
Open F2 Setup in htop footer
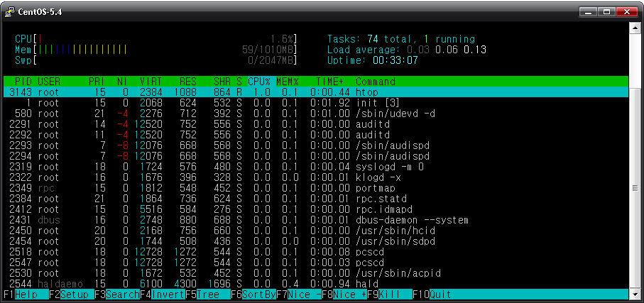[71, 294]
